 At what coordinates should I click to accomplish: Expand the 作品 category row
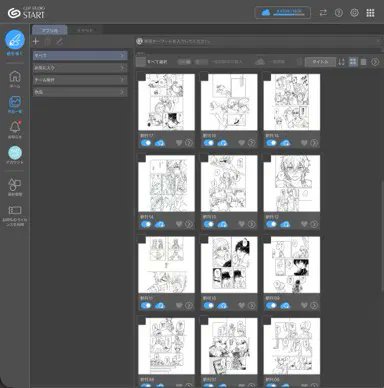pos(80,92)
